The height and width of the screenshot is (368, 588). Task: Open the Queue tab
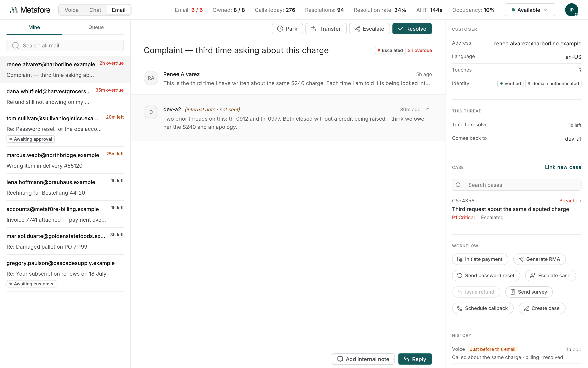(96, 27)
